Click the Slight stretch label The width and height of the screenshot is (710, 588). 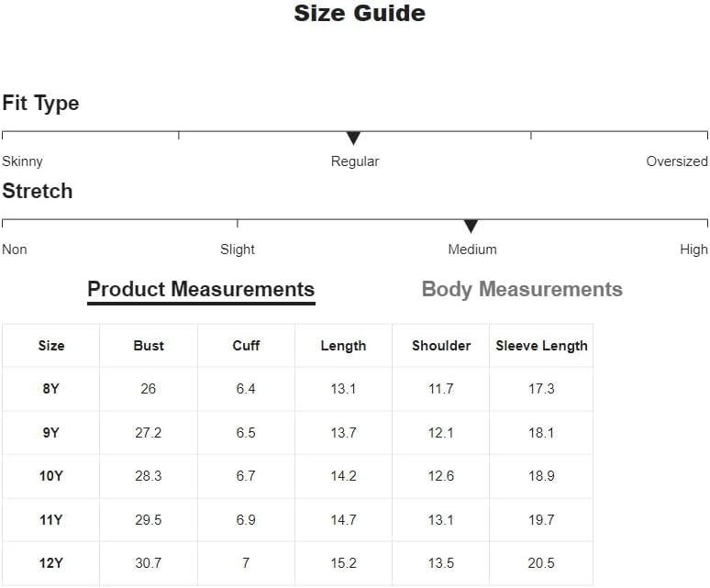pos(238,250)
